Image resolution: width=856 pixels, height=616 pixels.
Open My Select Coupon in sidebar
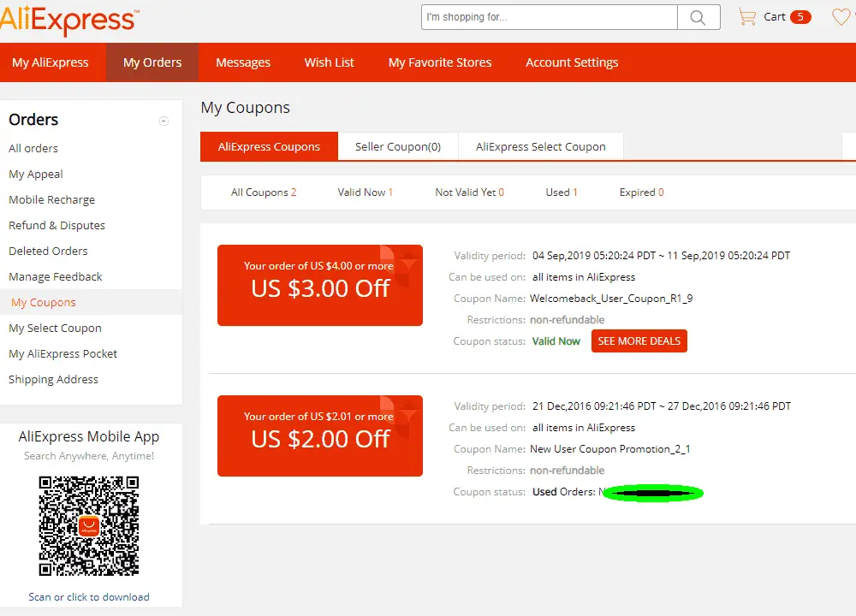point(55,328)
